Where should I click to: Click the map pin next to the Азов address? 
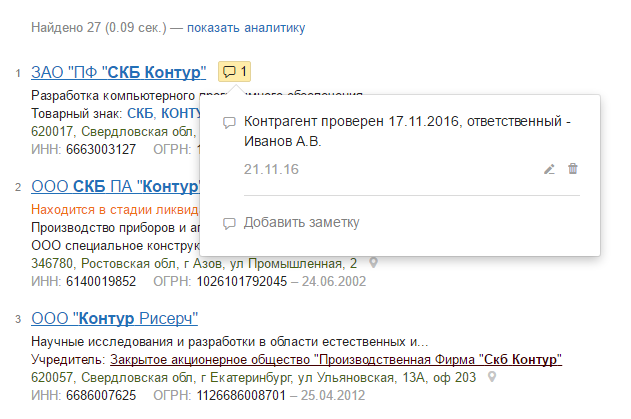coord(374,263)
